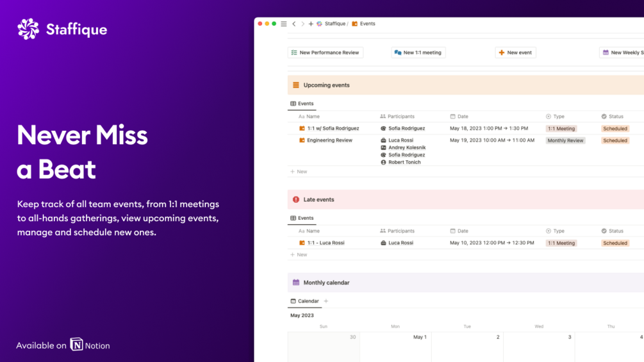
Task: Open the sidebar hamburger menu icon
Action: coord(284,24)
